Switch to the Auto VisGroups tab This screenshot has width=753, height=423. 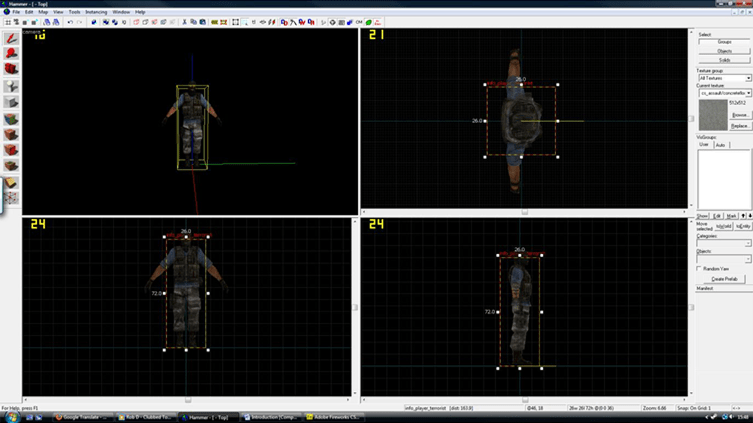[720, 145]
